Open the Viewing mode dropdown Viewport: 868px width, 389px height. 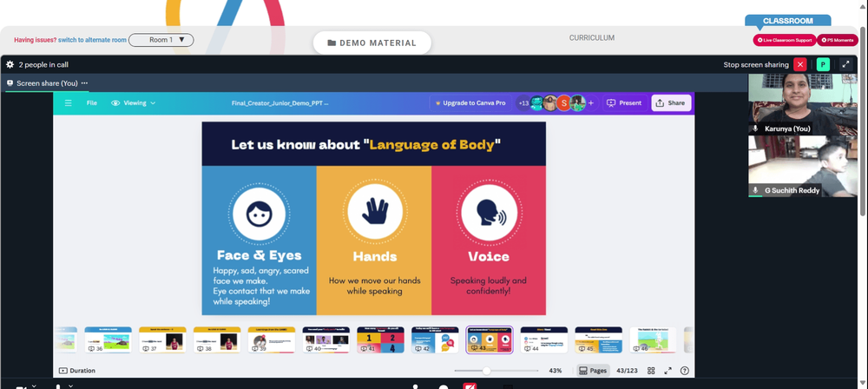point(134,103)
